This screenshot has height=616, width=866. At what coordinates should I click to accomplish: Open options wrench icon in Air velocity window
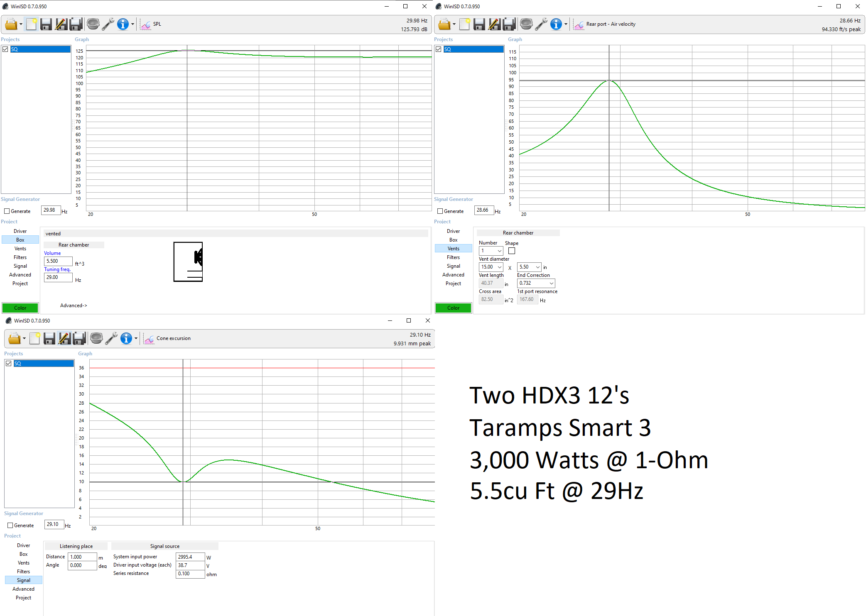541,24
